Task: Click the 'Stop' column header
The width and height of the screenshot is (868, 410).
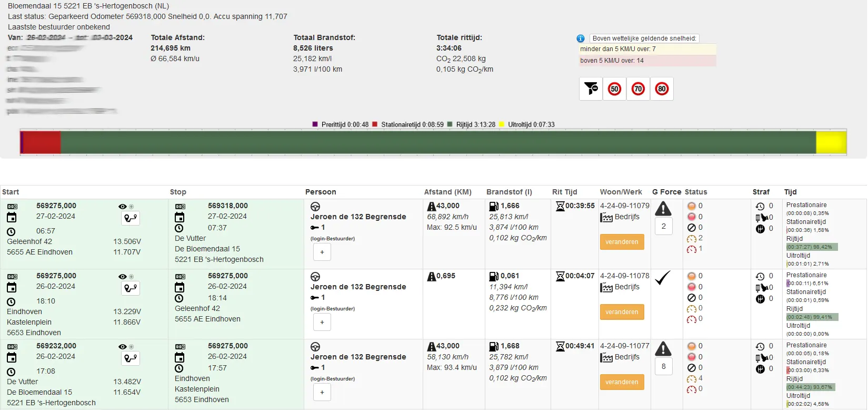Action: (178, 192)
